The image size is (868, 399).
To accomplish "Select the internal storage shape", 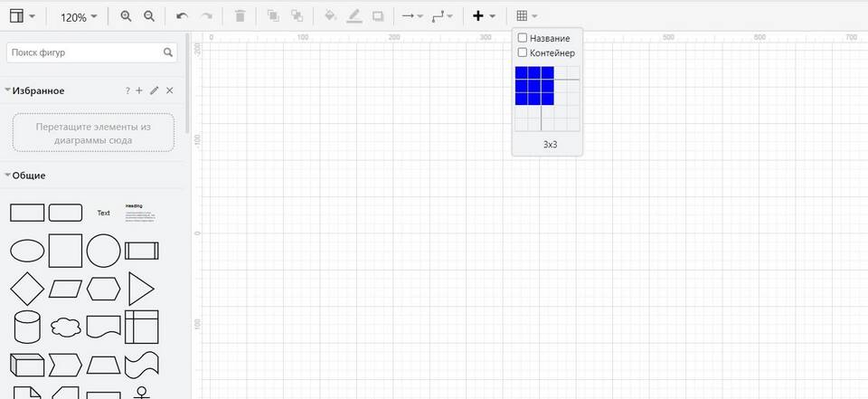I will [x=142, y=327].
